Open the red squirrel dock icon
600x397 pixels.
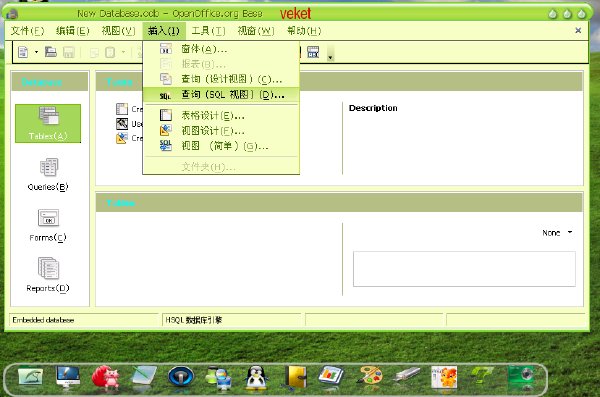tap(105, 377)
